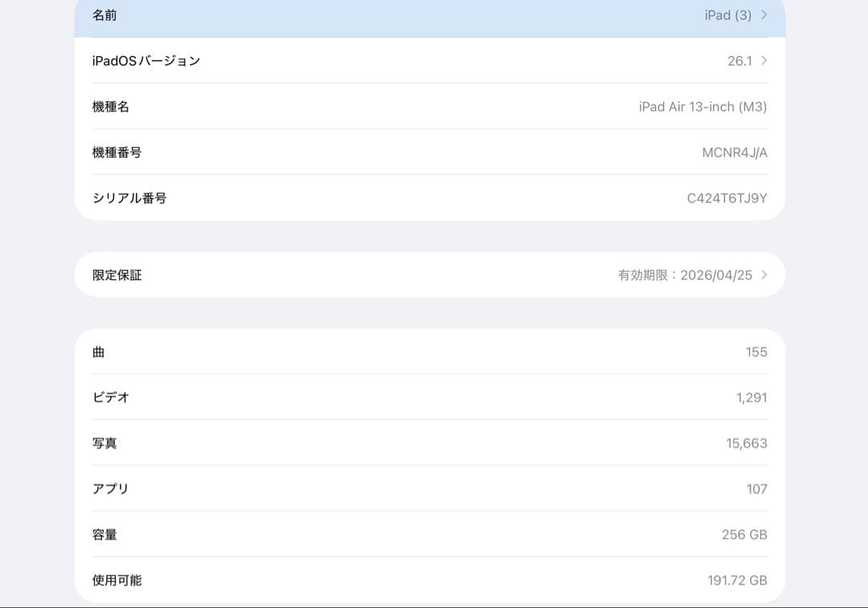Tap the 使用可能 value 191.72 GB

pos(736,580)
